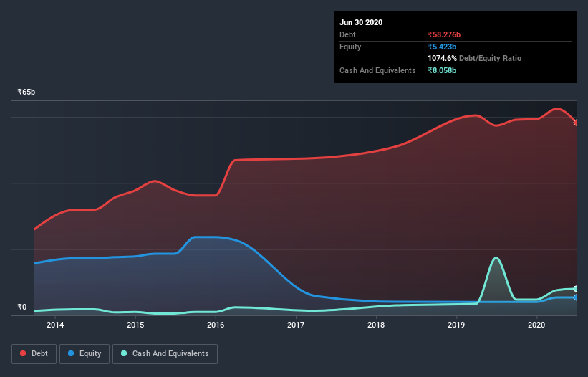The height and width of the screenshot is (377, 588).
Task: Click the 2020 x-axis label
Action: [x=536, y=325]
